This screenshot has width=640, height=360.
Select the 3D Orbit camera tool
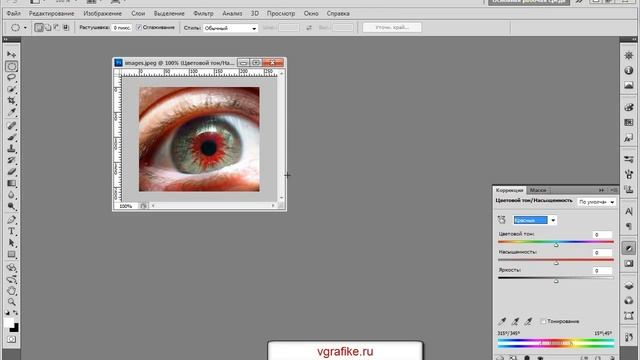click(11, 280)
